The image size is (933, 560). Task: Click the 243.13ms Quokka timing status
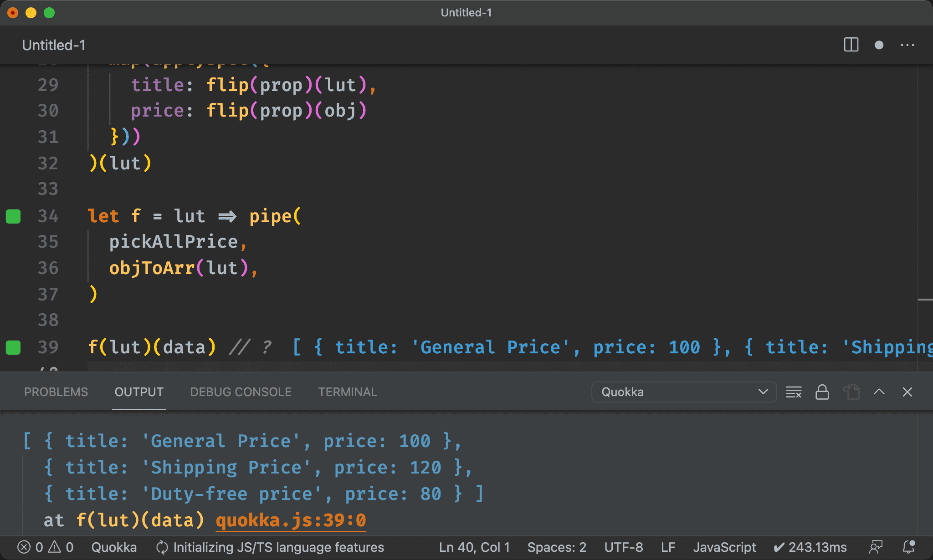click(x=810, y=547)
